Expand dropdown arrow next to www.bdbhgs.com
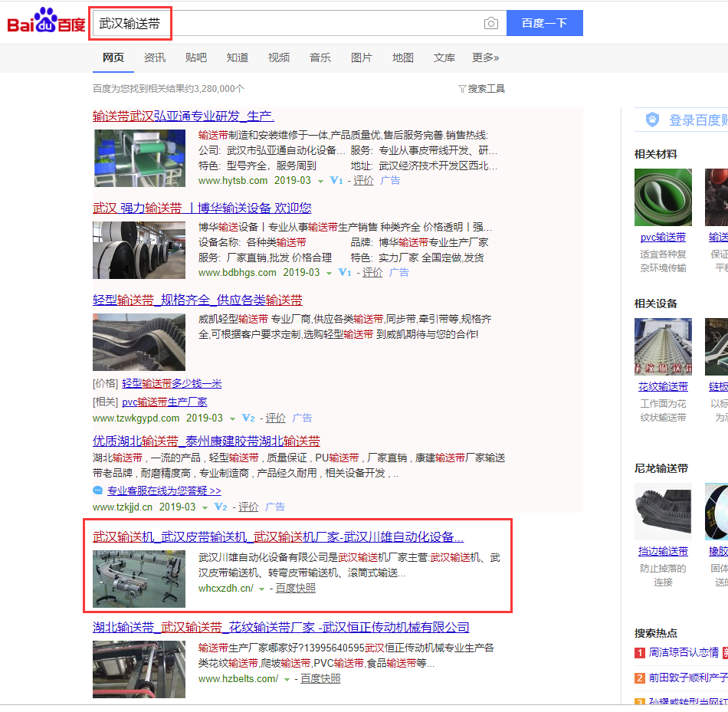 (330, 273)
